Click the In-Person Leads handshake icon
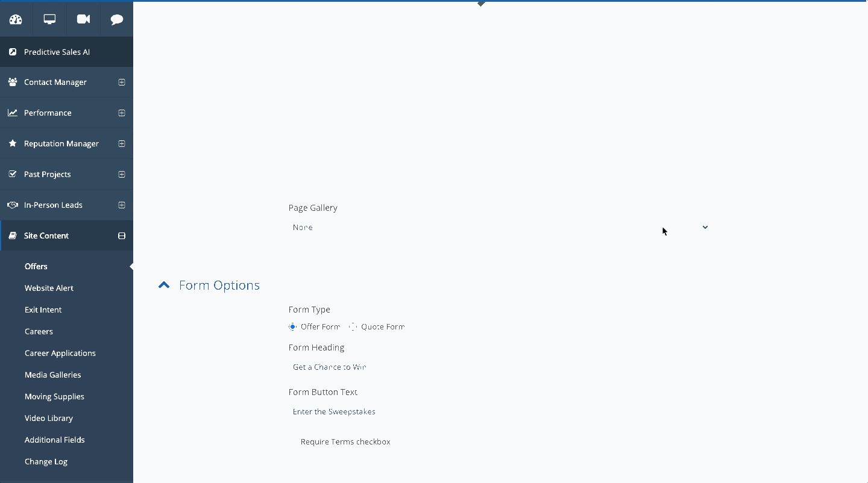 coord(13,205)
